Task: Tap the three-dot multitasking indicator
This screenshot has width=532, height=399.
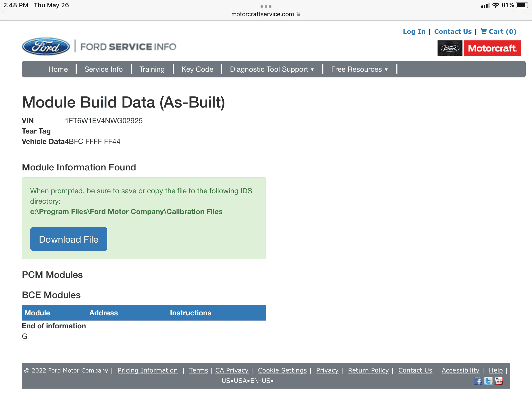Action: point(266,6)
